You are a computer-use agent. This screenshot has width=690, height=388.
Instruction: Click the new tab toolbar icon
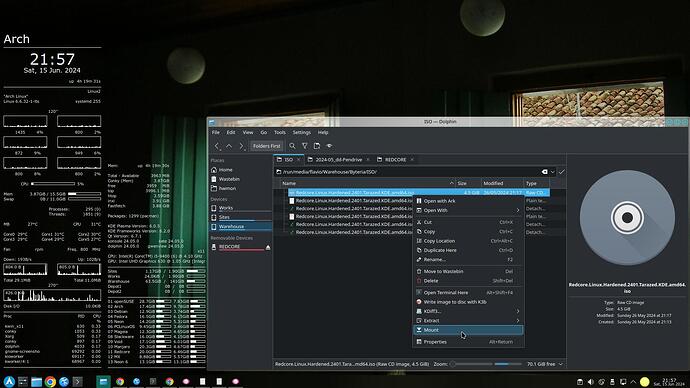[317, 146]
